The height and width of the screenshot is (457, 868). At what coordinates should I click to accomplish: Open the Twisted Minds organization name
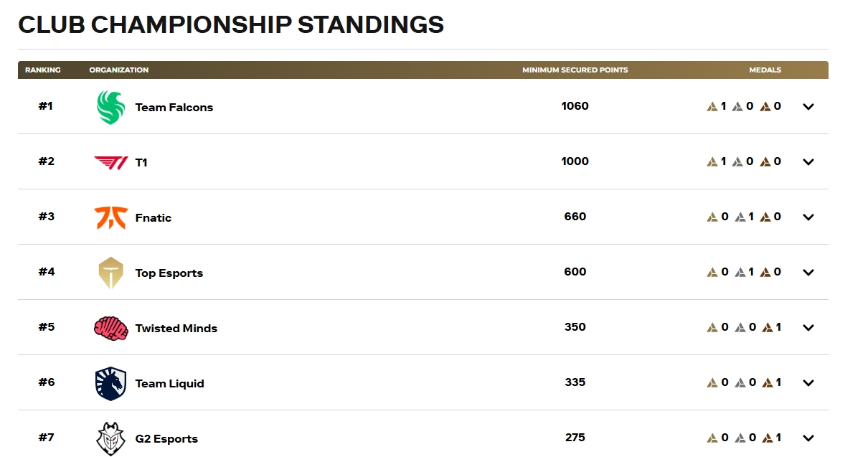coord(176,329)
